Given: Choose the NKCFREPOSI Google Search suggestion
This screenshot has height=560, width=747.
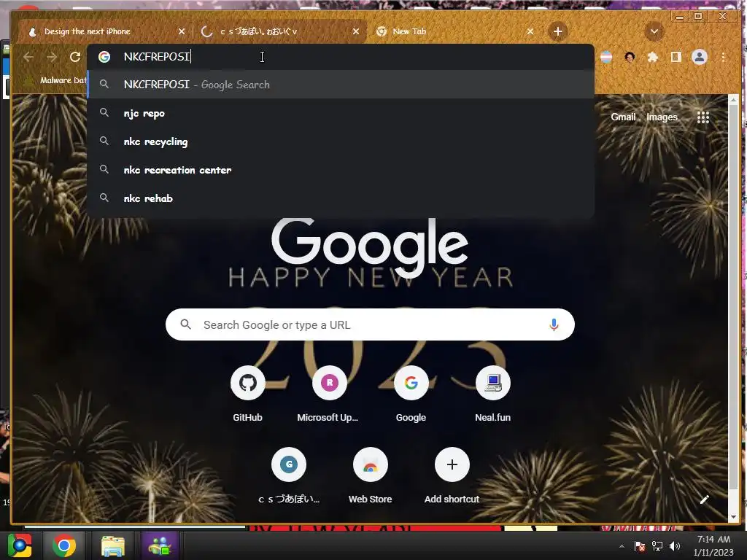Looking at the screenshot, I should point(341,85).
